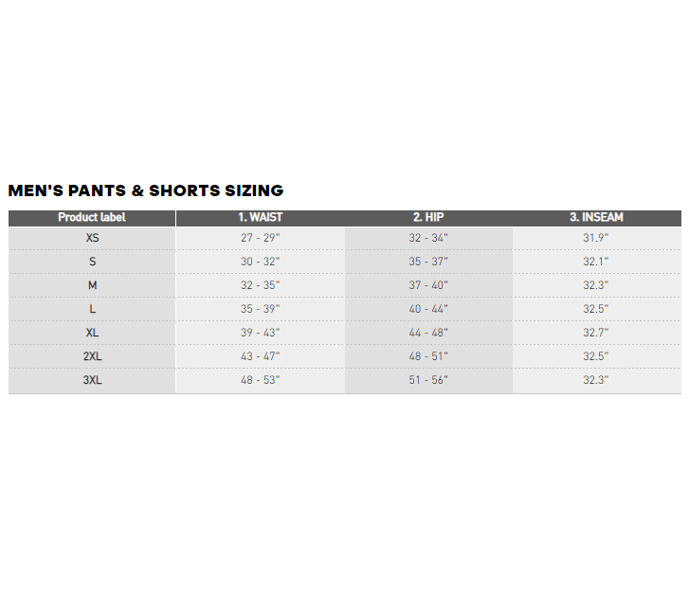
Task: Click the 40 - 44" hip cell
Action: (428, 309)
